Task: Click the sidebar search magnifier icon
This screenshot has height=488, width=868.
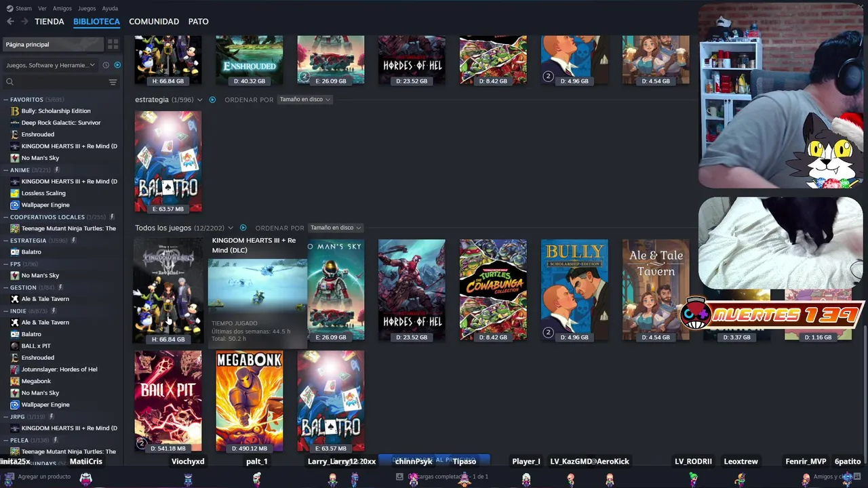Action: pyautogui.click(x=9, y=82)
